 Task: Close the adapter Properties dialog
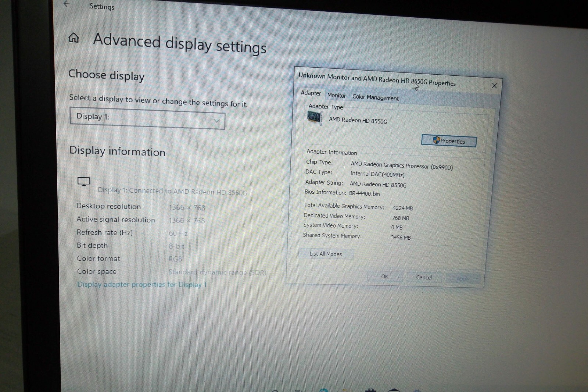pyautogui.click(x=494, y=86)
